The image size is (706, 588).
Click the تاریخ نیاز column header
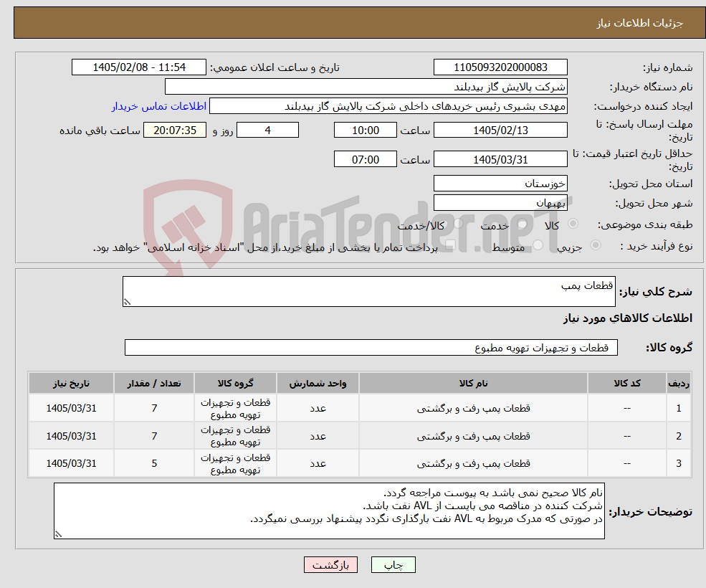(71, 383)
